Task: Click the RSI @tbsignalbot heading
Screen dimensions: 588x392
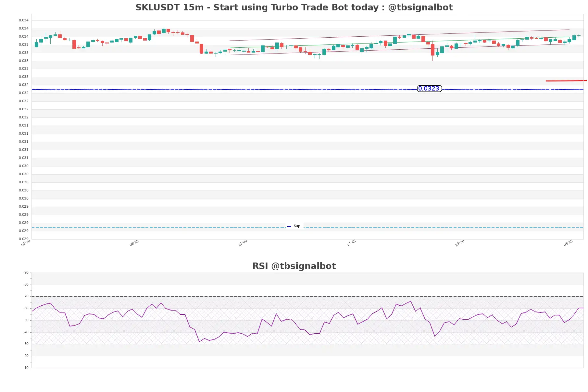Action: pyautogui.click(x=294, y=266)
